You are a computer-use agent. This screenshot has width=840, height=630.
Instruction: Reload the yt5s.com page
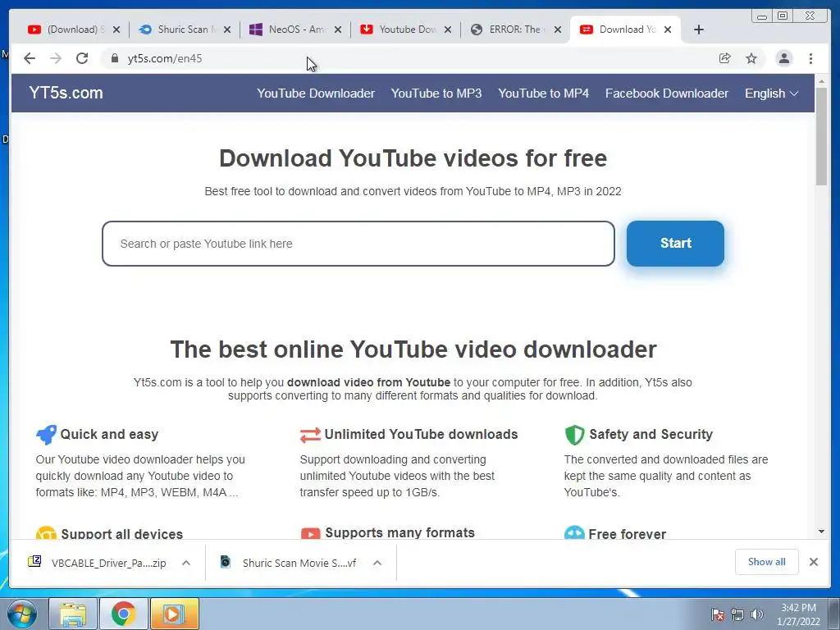click(x=82, y=58)
